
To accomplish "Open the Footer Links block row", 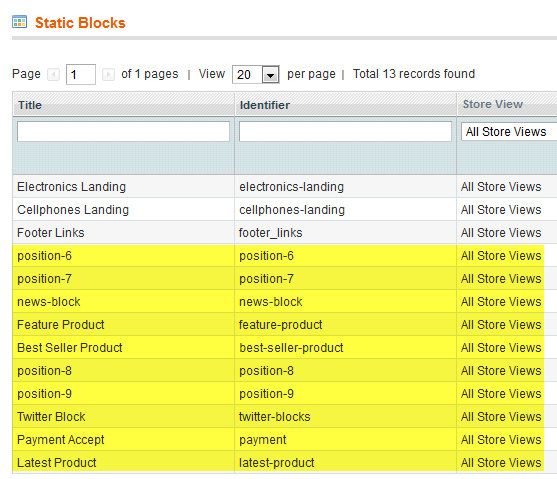I will point(285,233).
